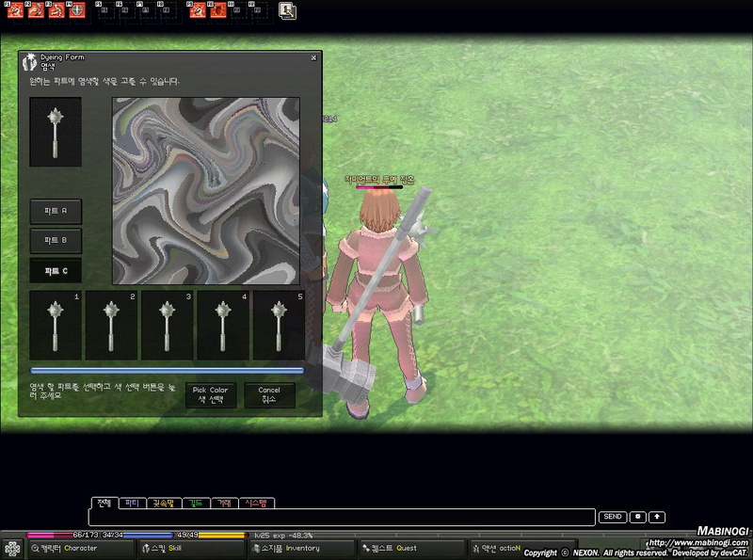
Task: Choose mace color preview 5
Action: click(x=279, y=325)
